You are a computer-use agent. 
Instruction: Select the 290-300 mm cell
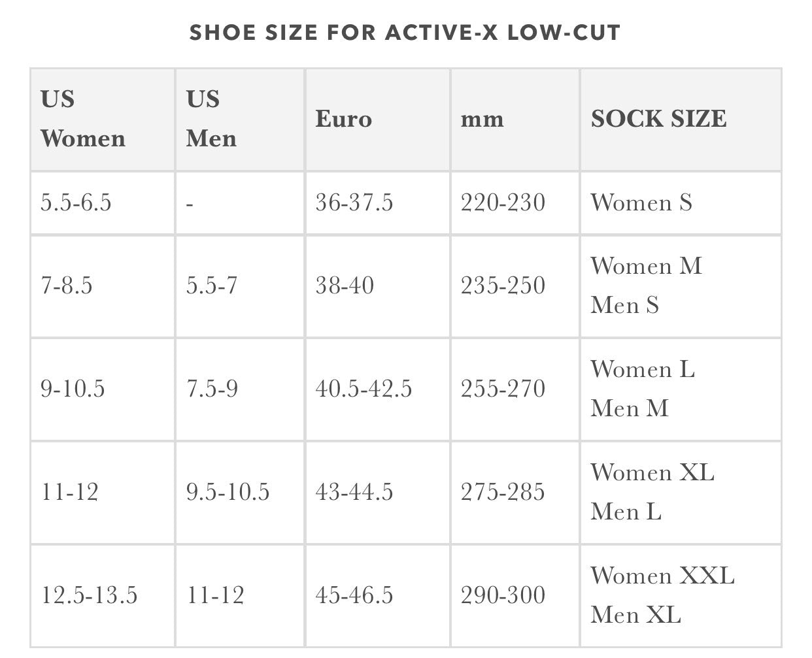click(503, 595)
